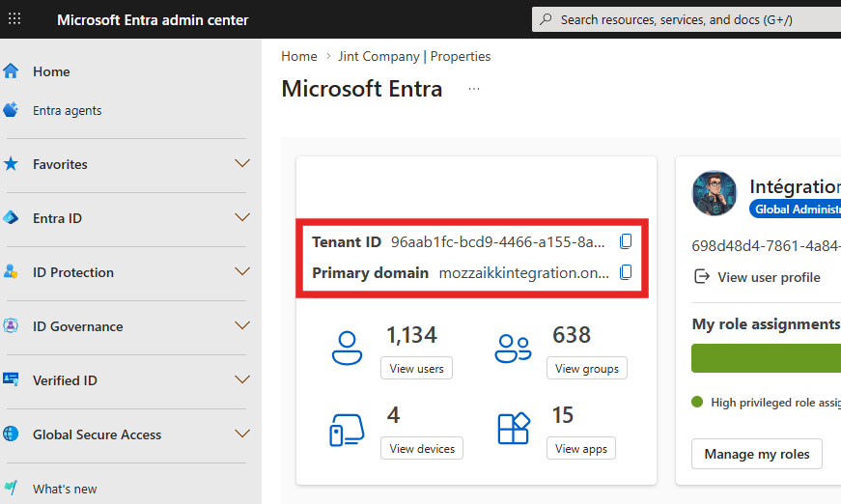Open the ID Protection menu item
Screen dimensions: 841x504
73,272
